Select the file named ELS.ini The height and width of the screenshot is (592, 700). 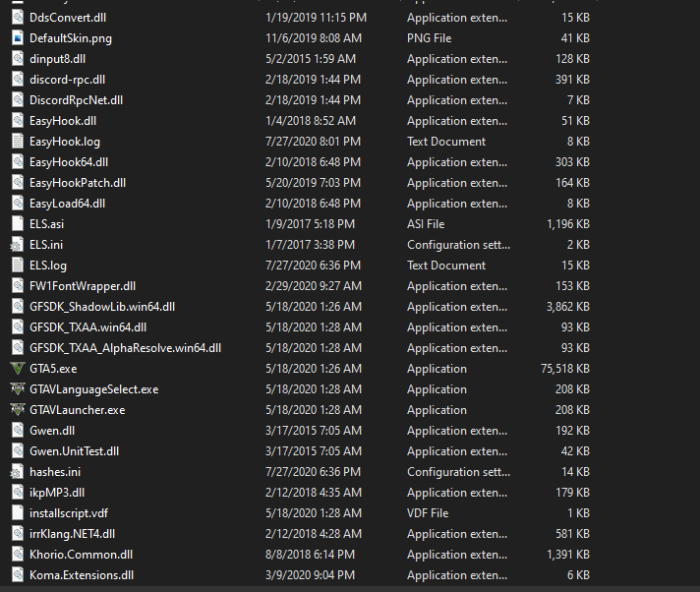click(x=46, y=245)
